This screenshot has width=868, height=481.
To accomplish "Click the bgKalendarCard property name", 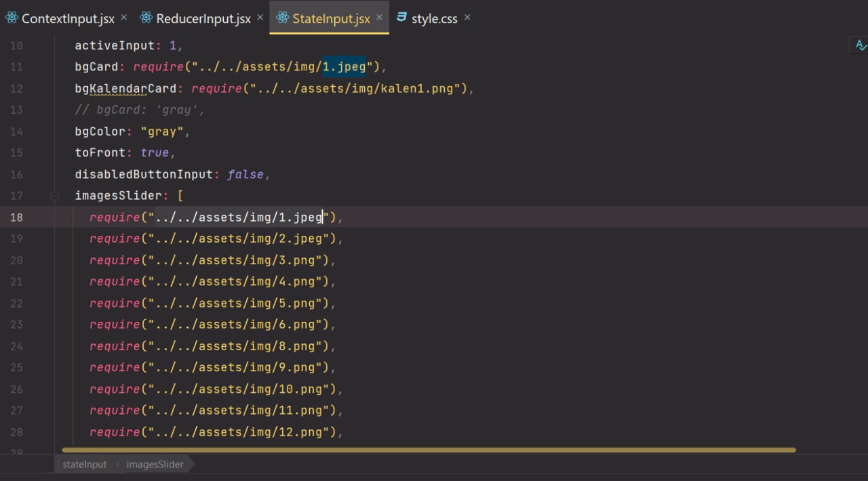I will (x=125, y=89).
